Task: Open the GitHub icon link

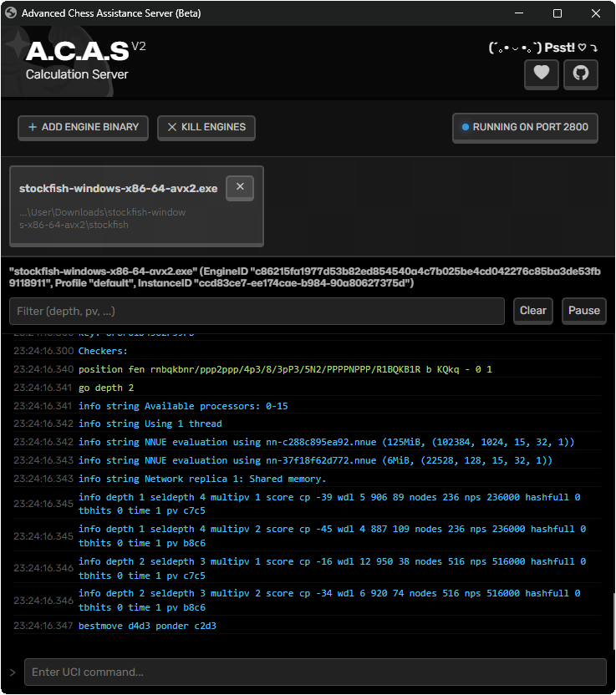Action: coord(581,74)
